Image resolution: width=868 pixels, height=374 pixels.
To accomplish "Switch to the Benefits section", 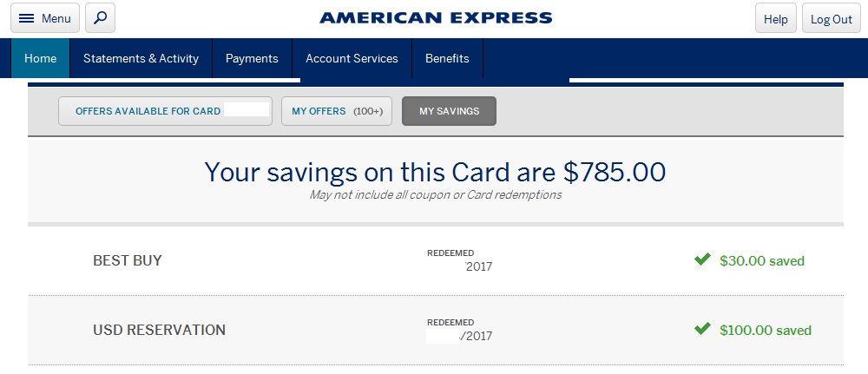I will (447, 59).
